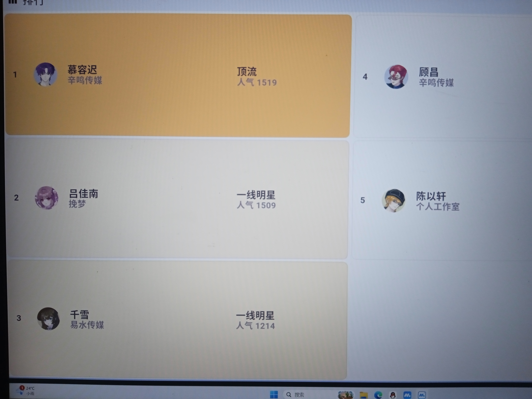Launch Microsoft Edge from taskbar

coord(378,395)
